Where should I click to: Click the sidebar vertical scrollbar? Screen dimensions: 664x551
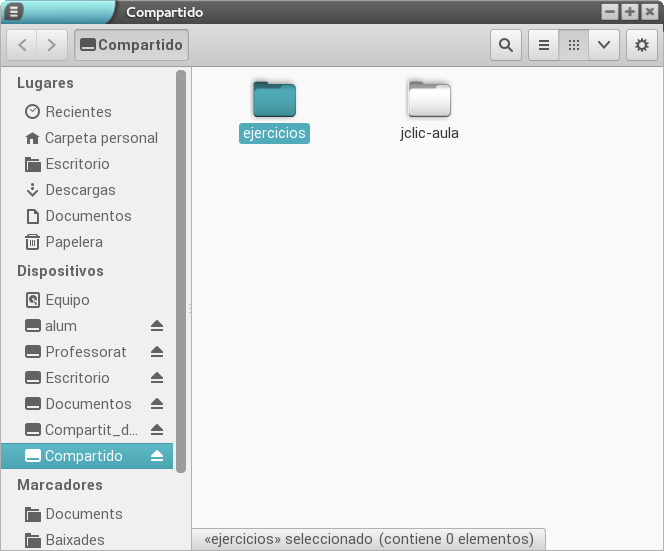tap(181, 270)
